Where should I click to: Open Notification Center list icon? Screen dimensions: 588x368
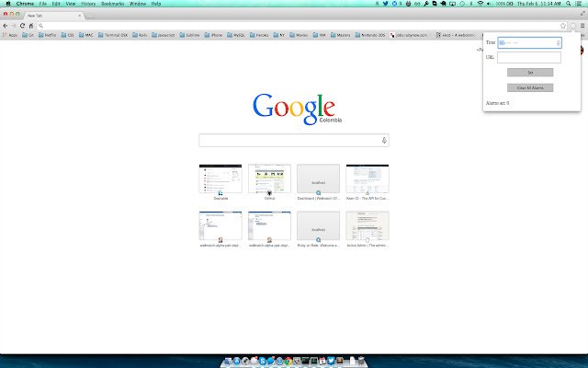pos(580,4)
